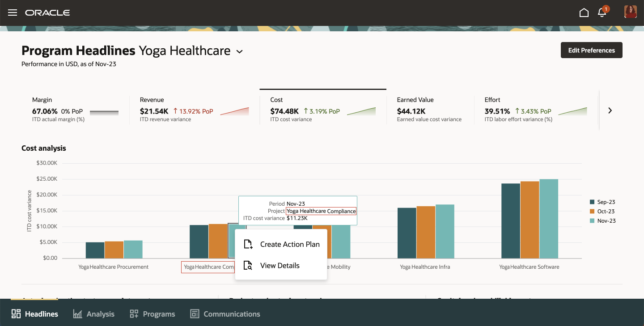Select Create Action Plan menu entry
This screenshot has height=326, width=644.
click(281, 244)
